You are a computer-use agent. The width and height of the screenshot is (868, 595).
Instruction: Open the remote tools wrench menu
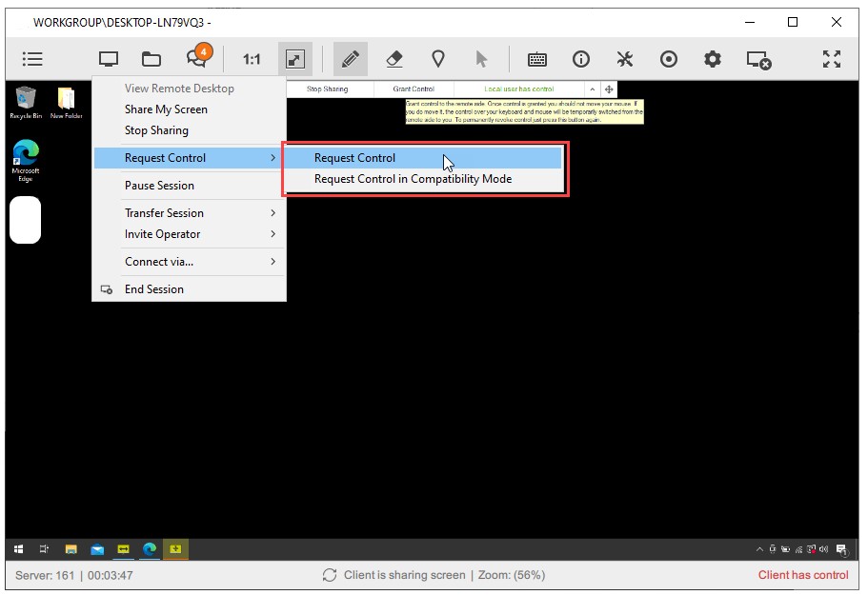tap(625, 59)
